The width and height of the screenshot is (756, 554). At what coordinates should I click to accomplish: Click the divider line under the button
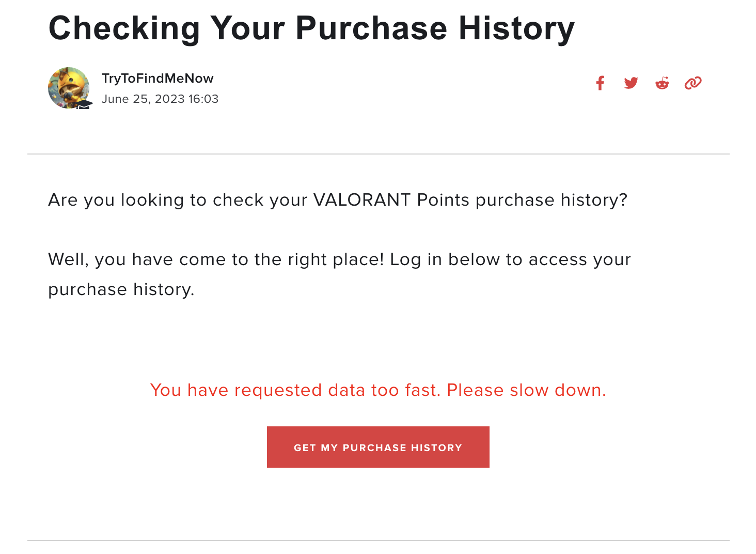378,541
